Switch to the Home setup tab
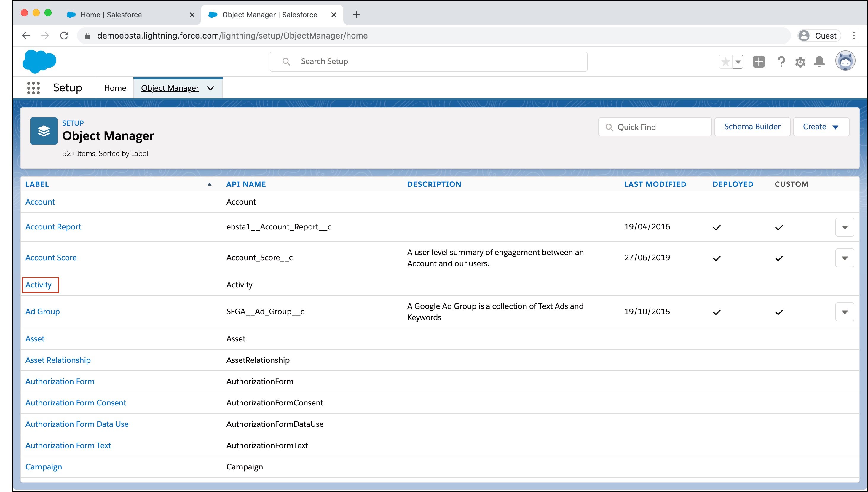The height and width of the screenshot is (492, 868). 115,88
